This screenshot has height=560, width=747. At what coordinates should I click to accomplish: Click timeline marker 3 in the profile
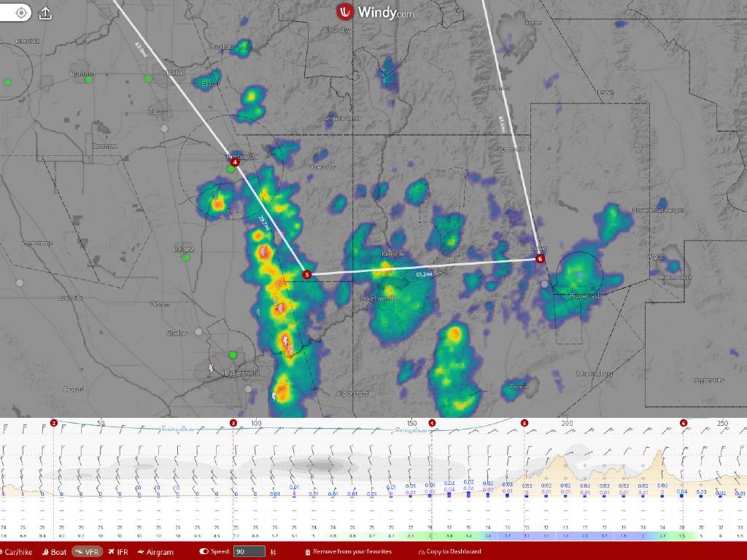click(233, 423)
